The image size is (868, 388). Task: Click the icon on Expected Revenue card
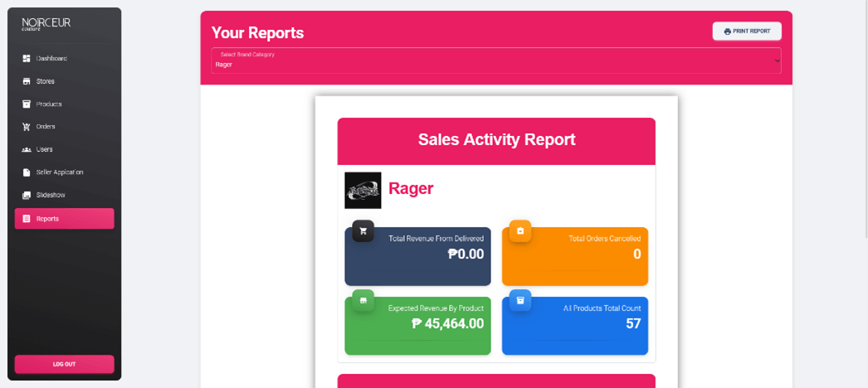click(x=363, y=300)
